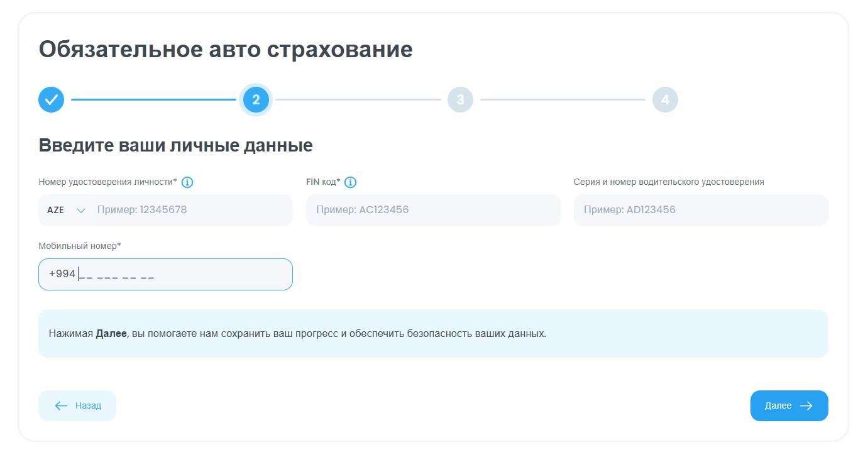Click the FIN код input field
The image size is (868, 452).
432,209
